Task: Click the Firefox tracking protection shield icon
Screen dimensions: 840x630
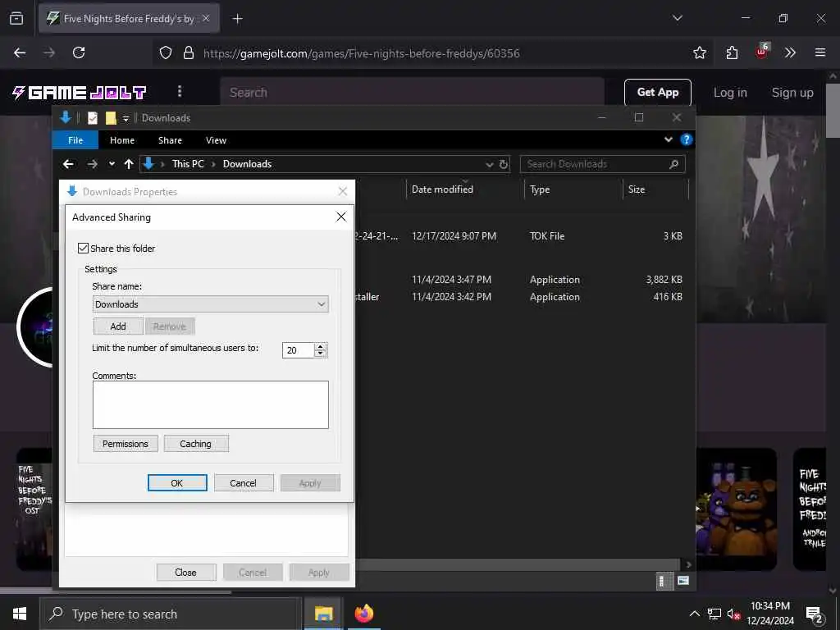Action: 166,52
